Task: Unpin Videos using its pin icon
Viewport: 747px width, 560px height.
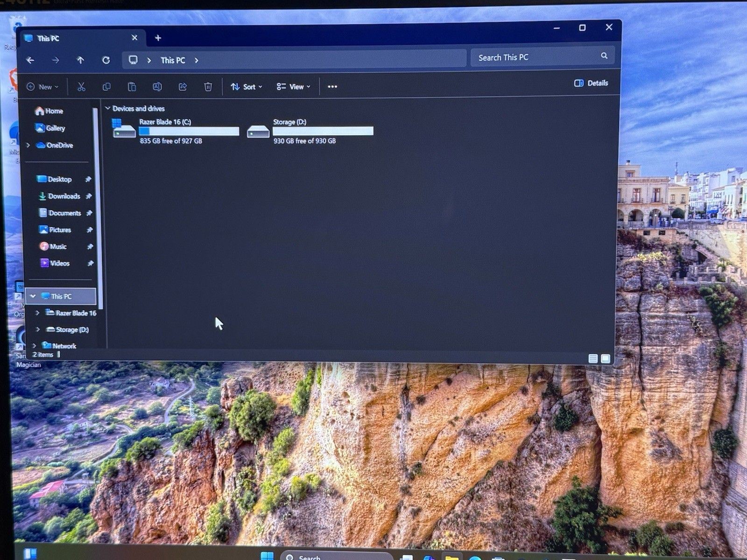Action: click(x=91, y=263)
